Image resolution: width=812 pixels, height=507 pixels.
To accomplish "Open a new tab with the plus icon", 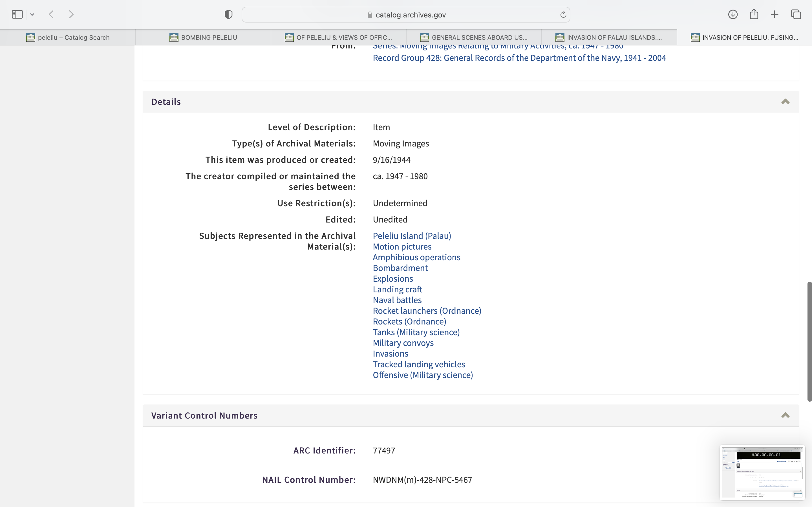I will pyautogui.click(x=775, y=14).
